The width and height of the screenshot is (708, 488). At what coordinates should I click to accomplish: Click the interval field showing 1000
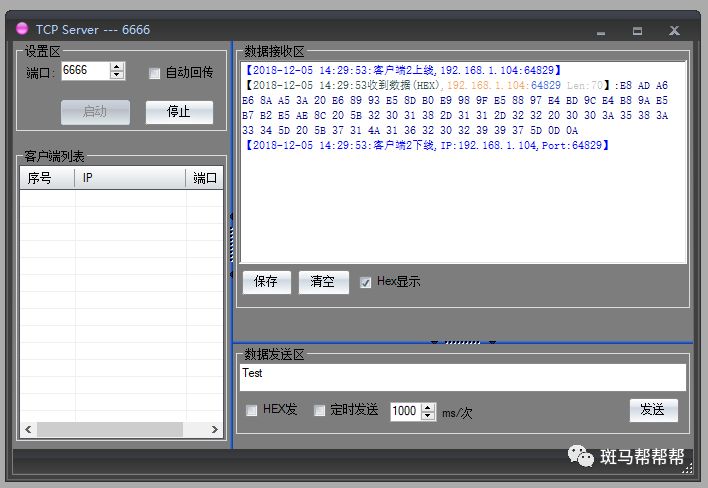(405, 411)
